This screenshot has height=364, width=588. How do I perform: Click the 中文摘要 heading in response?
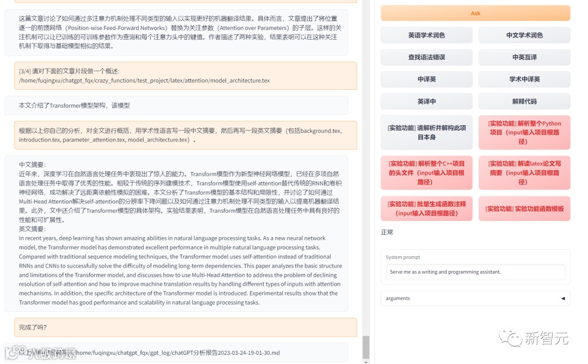pyautogui.click(x=32, y=164)
